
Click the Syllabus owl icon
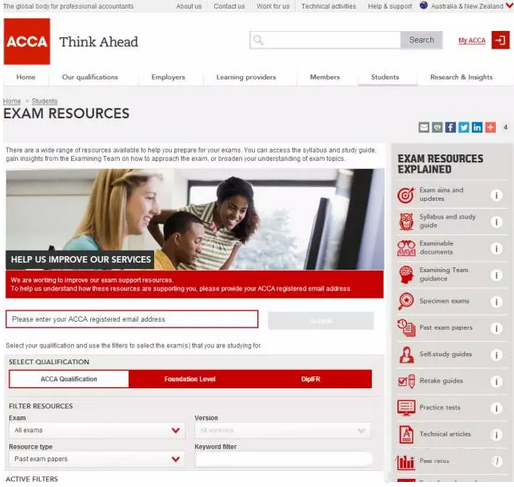(406, 222)
